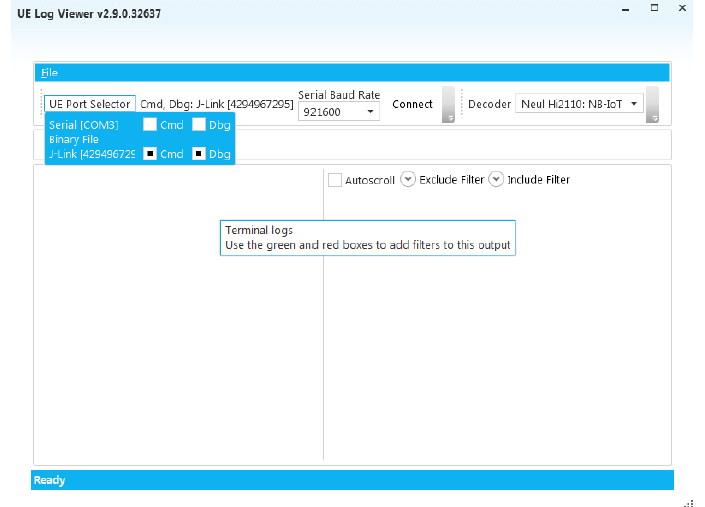Maximize the UE Log Viewer window
The height and width of the screenshot is (507, 705).
tap(655, 8)
